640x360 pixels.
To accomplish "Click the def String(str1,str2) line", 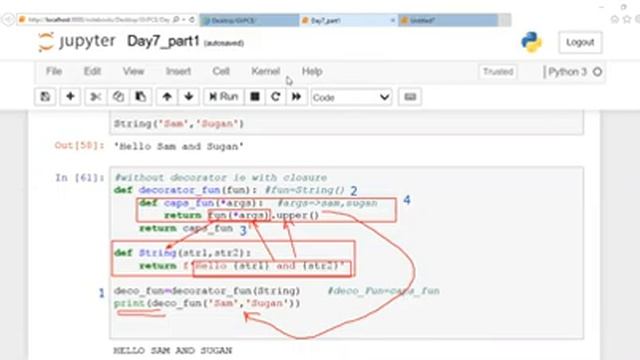I will click(x=183, y=253).
